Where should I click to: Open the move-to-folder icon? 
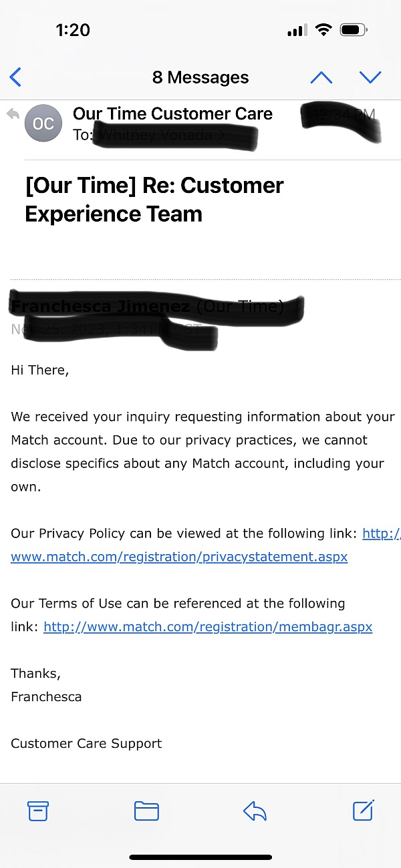click(146, 811)
